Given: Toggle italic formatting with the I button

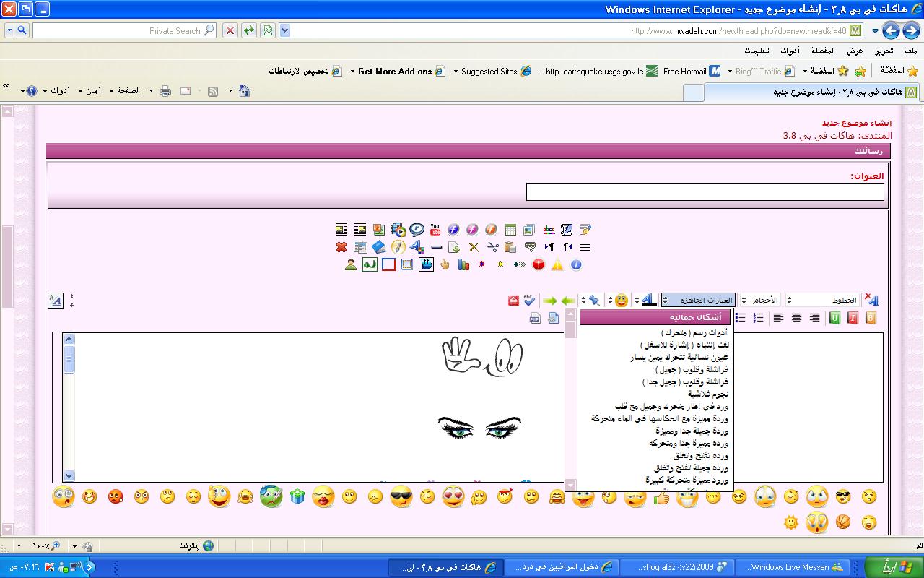Looking at the screenshot, I should (x=853, y=318).
